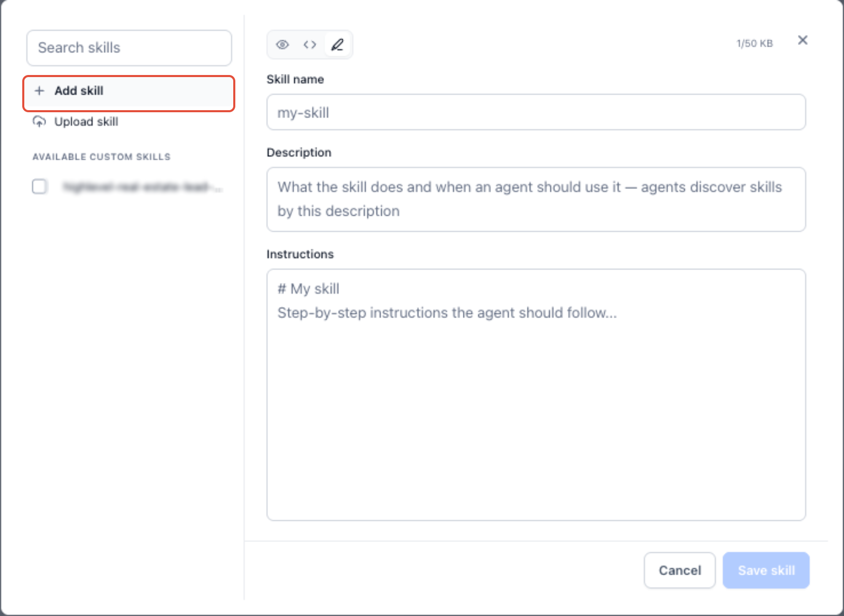Tick the blurred custom skill checkbox
The image size is (844, 616).
click(x=40, y=186)
